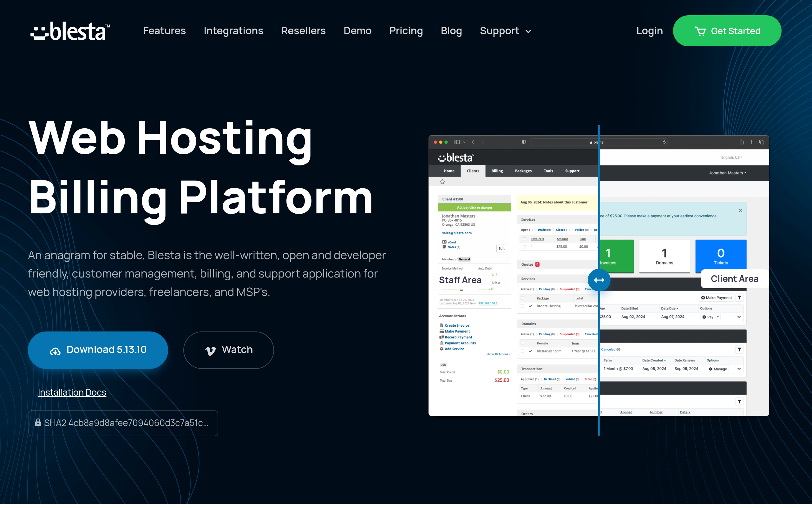812x508 pixels.
Task: Click the filter icon beside the Make Payment button
Action: point(740,298)
